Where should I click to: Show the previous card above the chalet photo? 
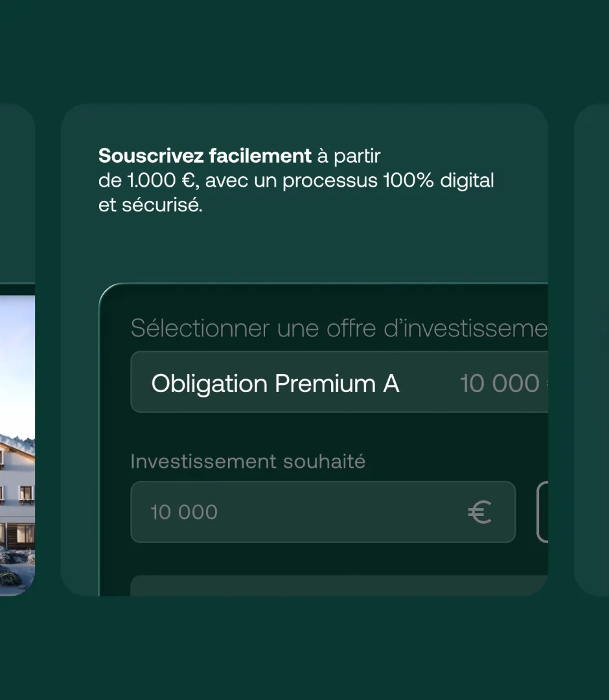pyautogui.click(x=17, y=193)
